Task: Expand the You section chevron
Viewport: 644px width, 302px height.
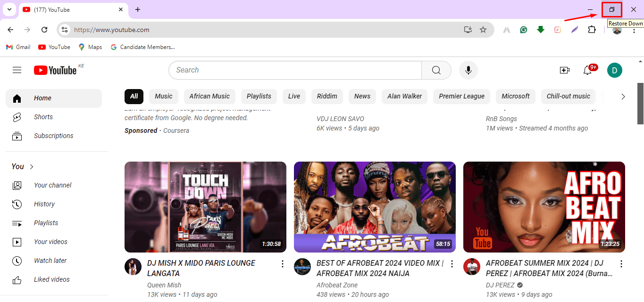Action: click(32, 167)
